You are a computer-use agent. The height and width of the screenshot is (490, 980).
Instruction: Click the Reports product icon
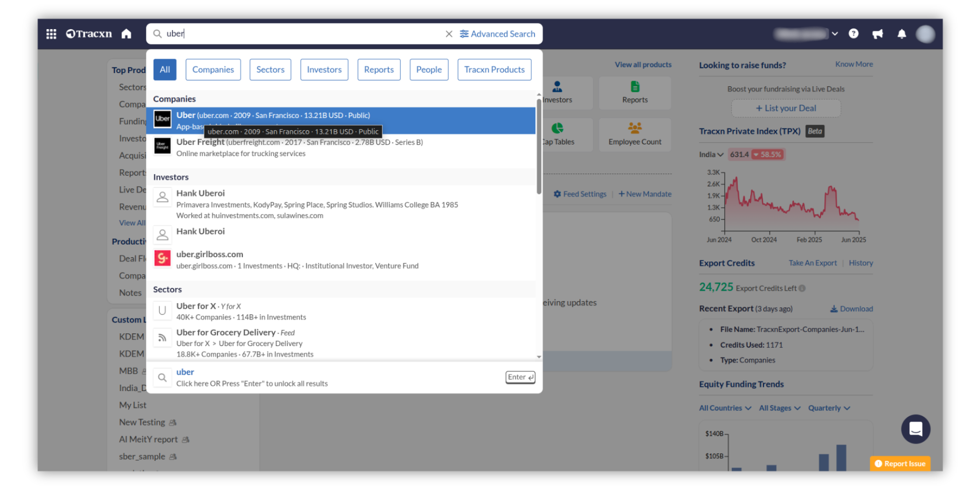click(x=634, y=92)
